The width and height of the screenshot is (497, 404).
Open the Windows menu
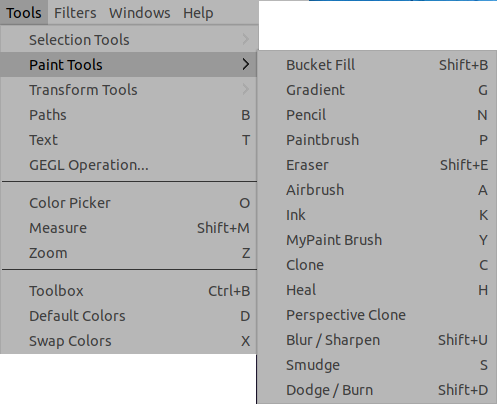[x=140, y=13]
